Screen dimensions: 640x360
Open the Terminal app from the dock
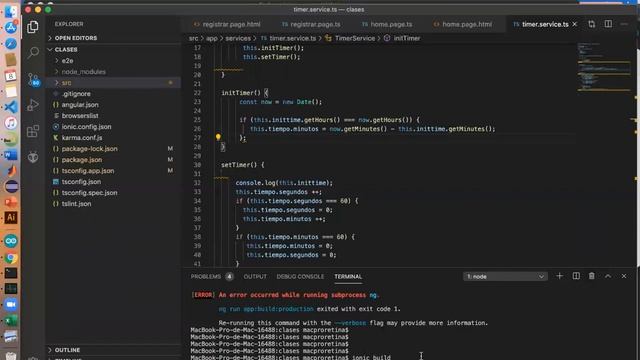11,273
